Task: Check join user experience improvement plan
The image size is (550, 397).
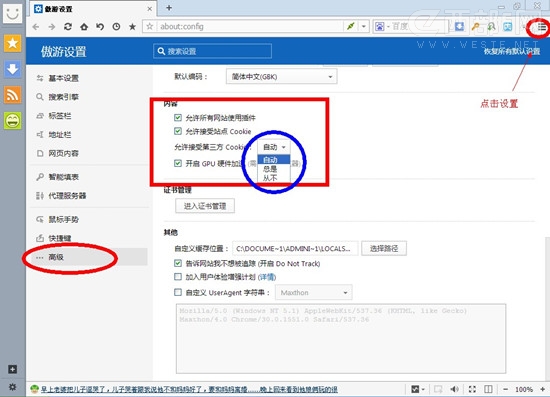Action: pyautogui.click(x=178, y=277)
